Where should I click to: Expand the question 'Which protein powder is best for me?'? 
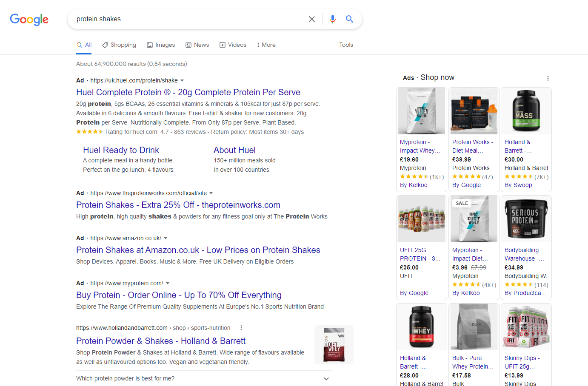(x=326, y=378)
